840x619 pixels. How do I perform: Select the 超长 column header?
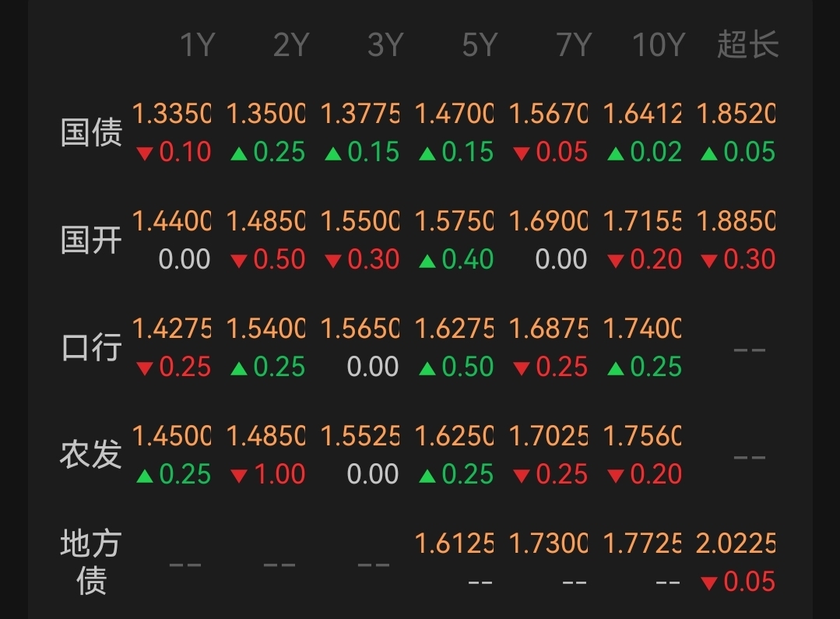pos(748,44)
